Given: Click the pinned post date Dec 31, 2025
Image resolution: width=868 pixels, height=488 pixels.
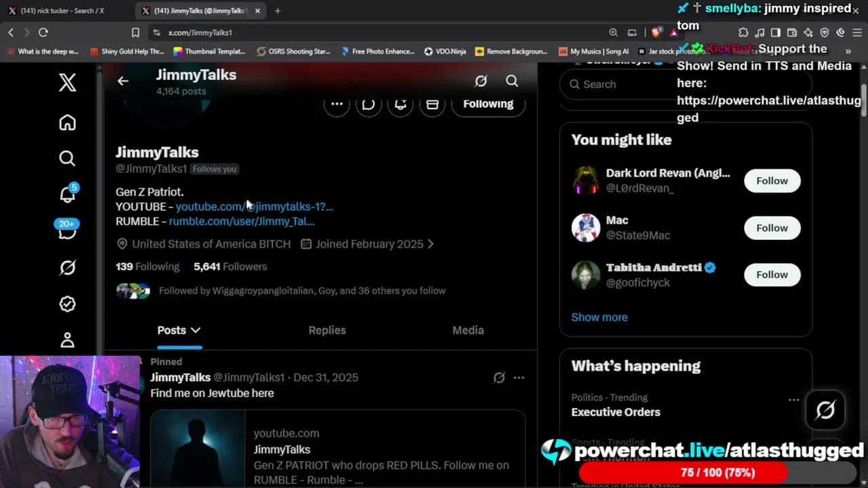Looking at the screenshot, I should click(325, 378).
